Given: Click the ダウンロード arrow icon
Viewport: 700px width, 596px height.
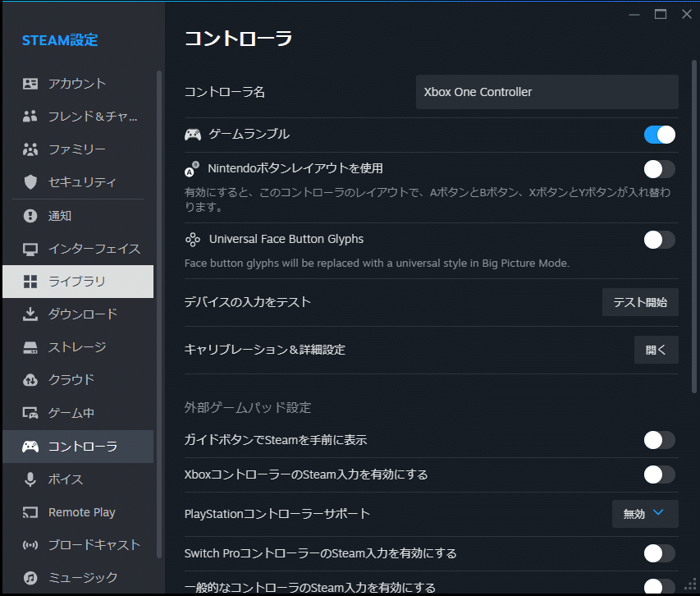Looking at the screenshot, I should (x=30, y=314).
